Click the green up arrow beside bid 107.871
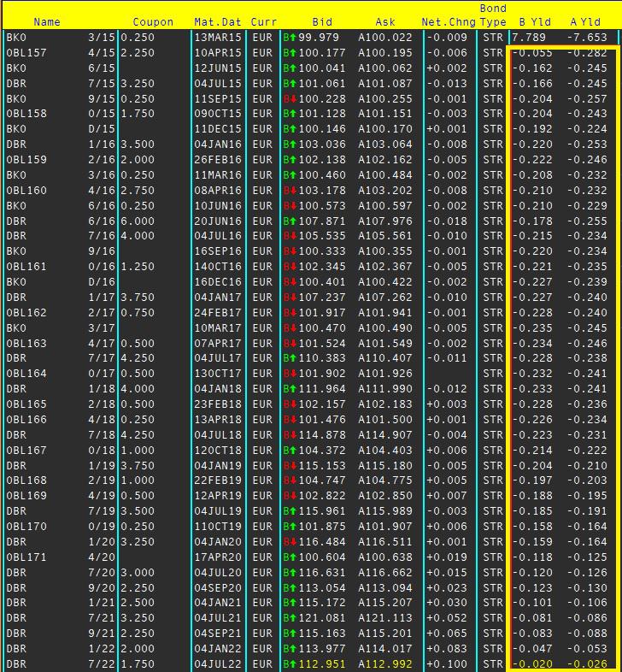The image size is (622, 672). (293, 221)
